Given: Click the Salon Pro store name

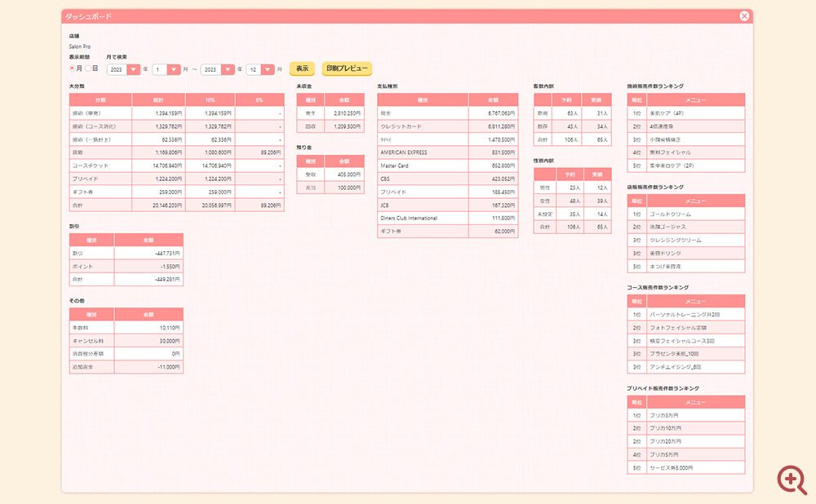Looking at the screenshot, I should (x=80, y=46).
